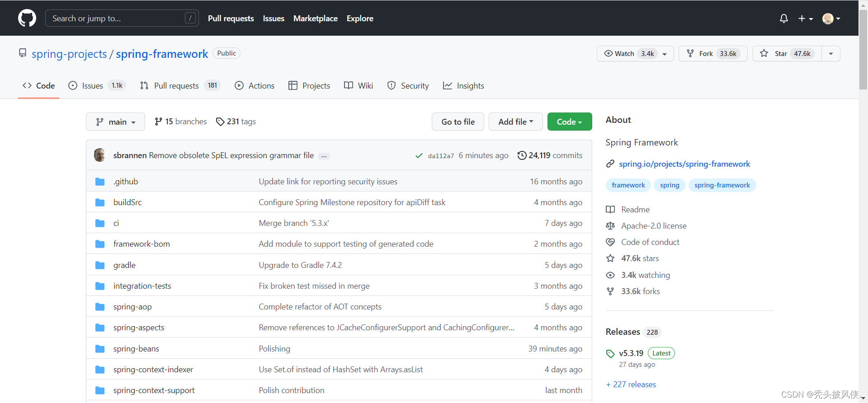Select the framework topic tag
The width and height of the screenshot is (868, 403).
point(628,185)
